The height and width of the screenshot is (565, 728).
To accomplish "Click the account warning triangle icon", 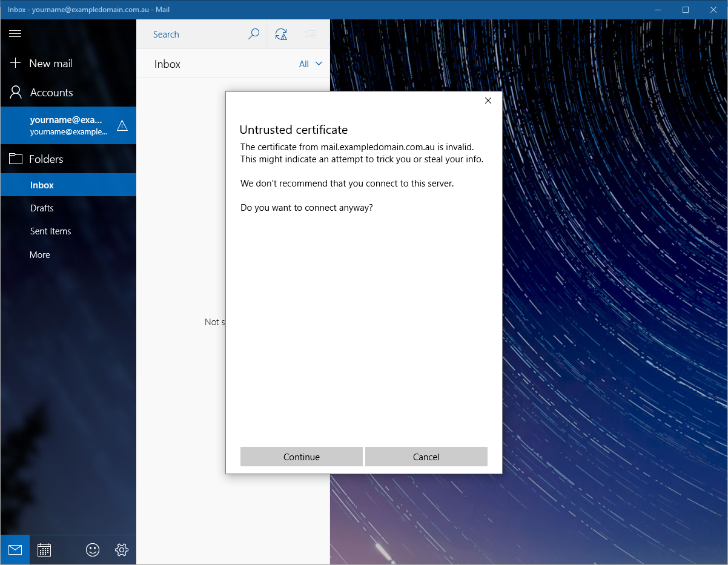I will coord(122,126).
